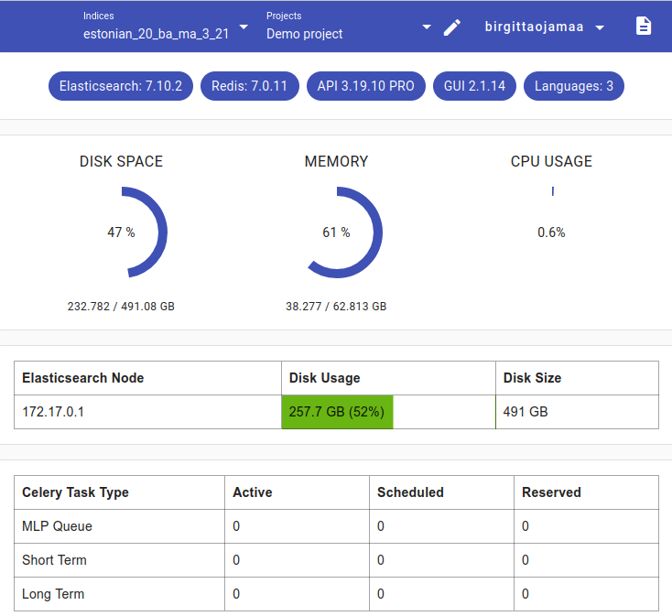Click the 38.277 / 62.813 GB text
Screen dimensions: 672x616
click(336, 307)
